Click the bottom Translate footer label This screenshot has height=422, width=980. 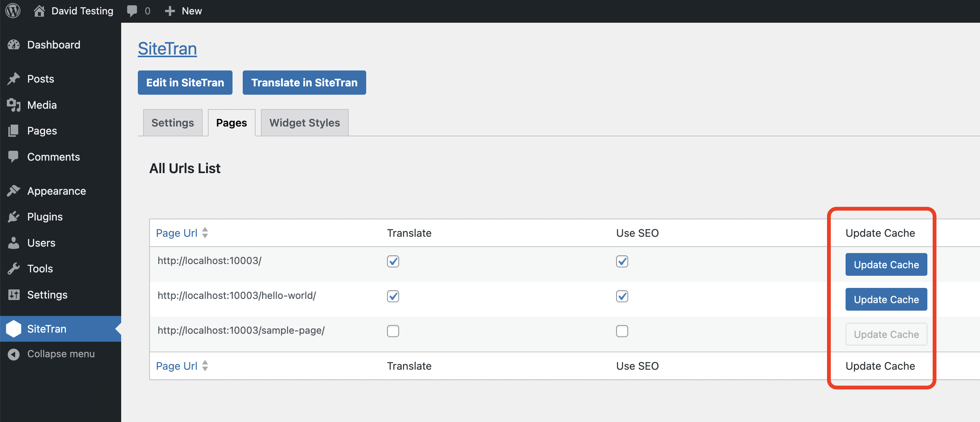pyautogui.click(x=409, y=366)
